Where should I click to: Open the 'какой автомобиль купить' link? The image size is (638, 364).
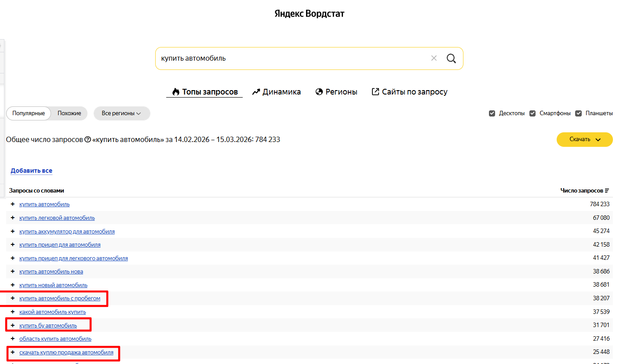tap(53, 312)
